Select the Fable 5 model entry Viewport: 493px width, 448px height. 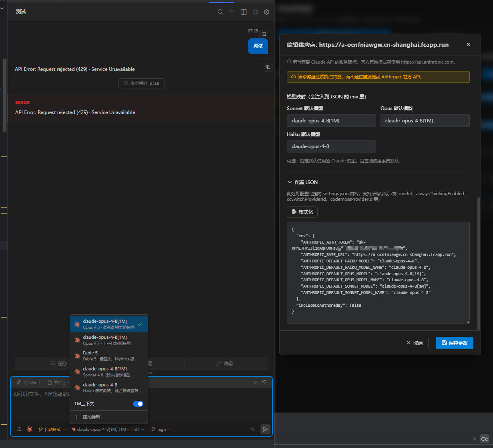click(x=109, y=356)
